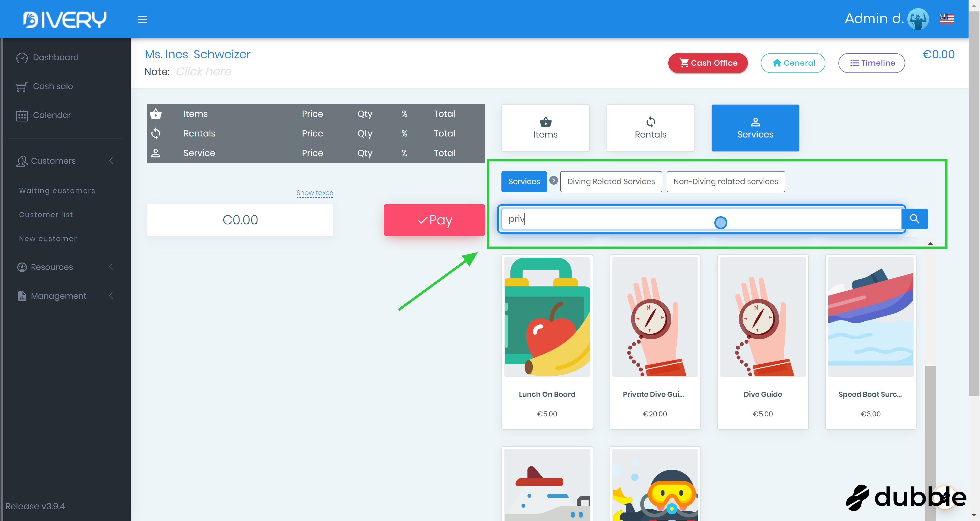Filter by Non-Diving related services

pyautogui.click(x=725, y=182)
